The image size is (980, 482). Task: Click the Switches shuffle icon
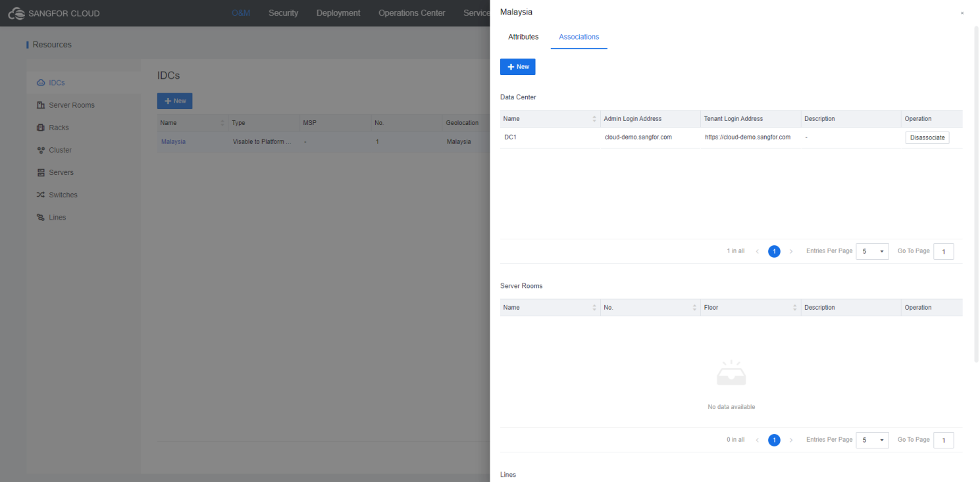[41, 195]
